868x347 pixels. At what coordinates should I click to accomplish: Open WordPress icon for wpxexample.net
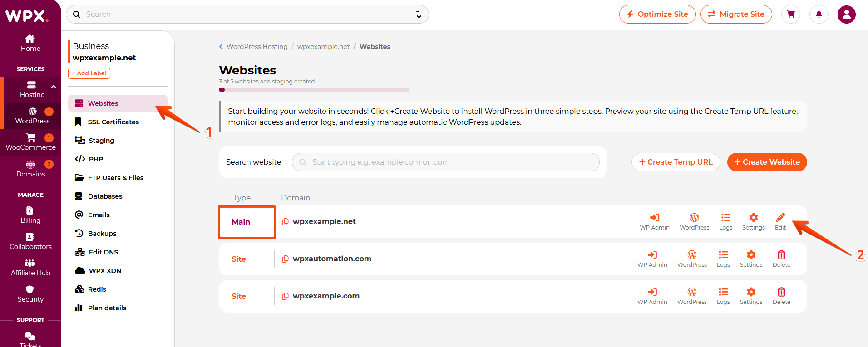[x=694, y=222]
